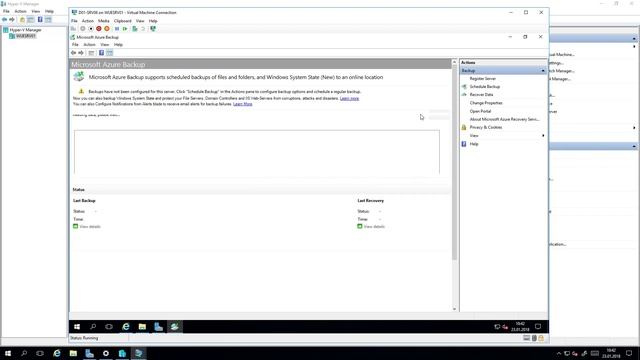This screenshot has width=640, height=360.
Task: Click Change Properties in Actions pane
Action: point(486,103)
